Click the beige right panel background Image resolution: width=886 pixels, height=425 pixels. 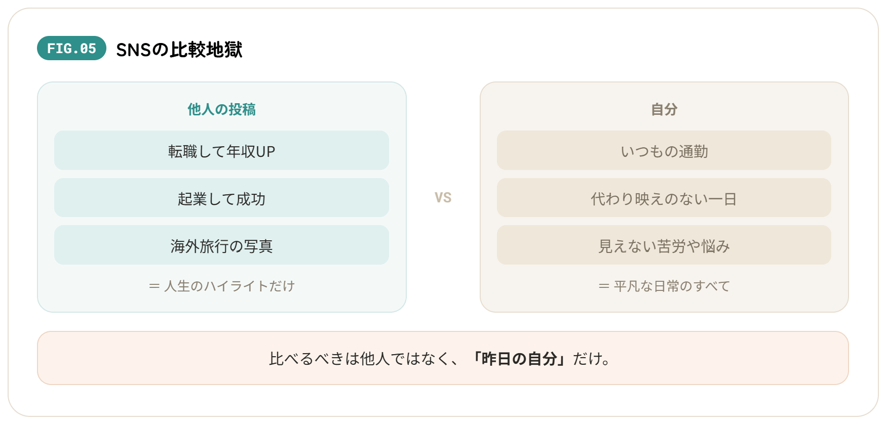664,302
